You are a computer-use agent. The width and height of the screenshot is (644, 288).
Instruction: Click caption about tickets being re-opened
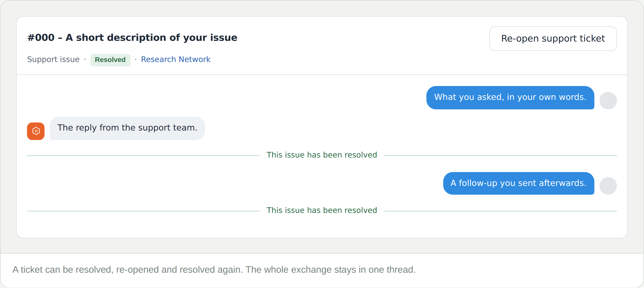click(214, 270)
